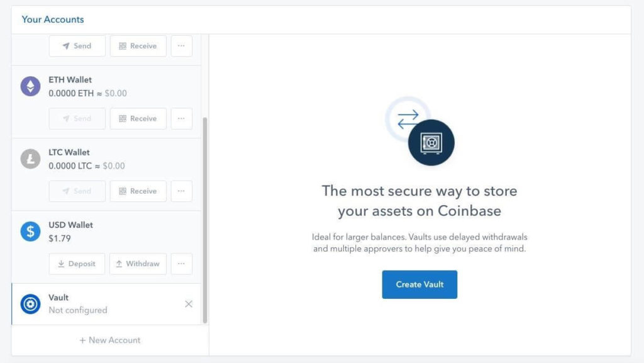Click the accounts list scrollbar

pyautogui.click(x=205, y=220)
